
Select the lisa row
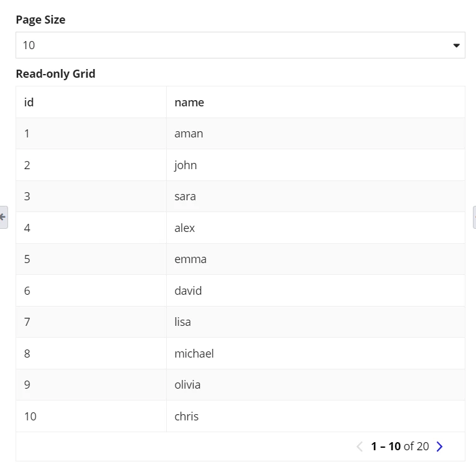240,322
